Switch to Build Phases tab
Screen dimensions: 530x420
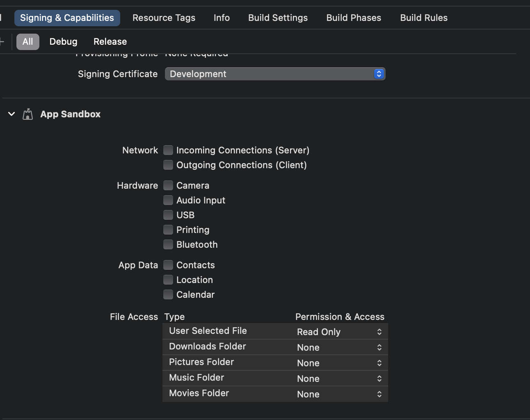354,18
